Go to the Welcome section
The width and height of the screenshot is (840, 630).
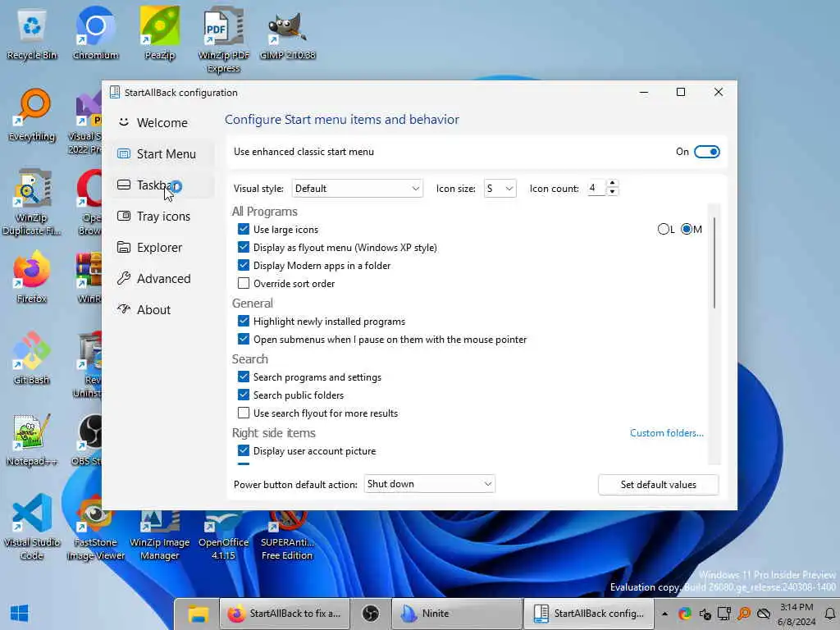[x=162, y=123]
